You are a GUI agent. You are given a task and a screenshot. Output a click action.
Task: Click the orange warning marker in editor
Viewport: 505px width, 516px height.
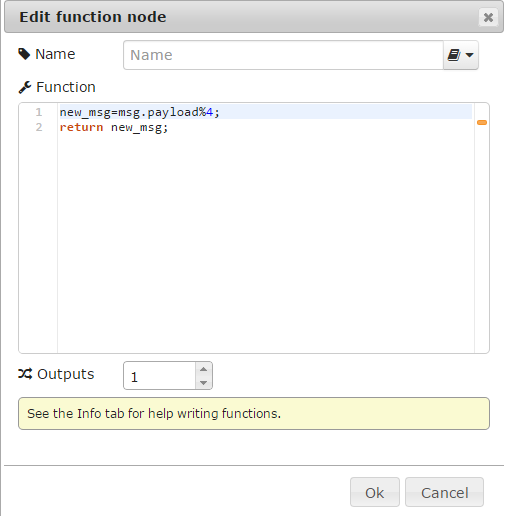[482, 122]
